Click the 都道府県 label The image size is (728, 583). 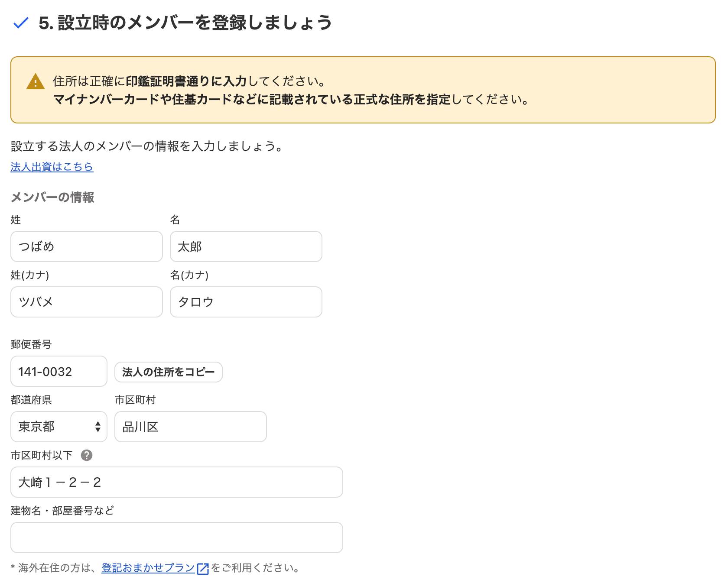click(31, 400)
